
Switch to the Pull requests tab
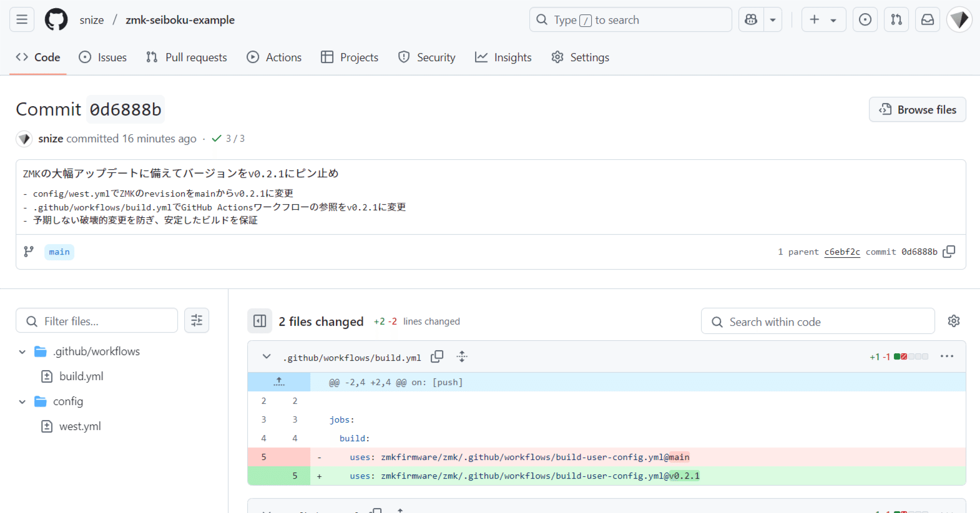187,57
